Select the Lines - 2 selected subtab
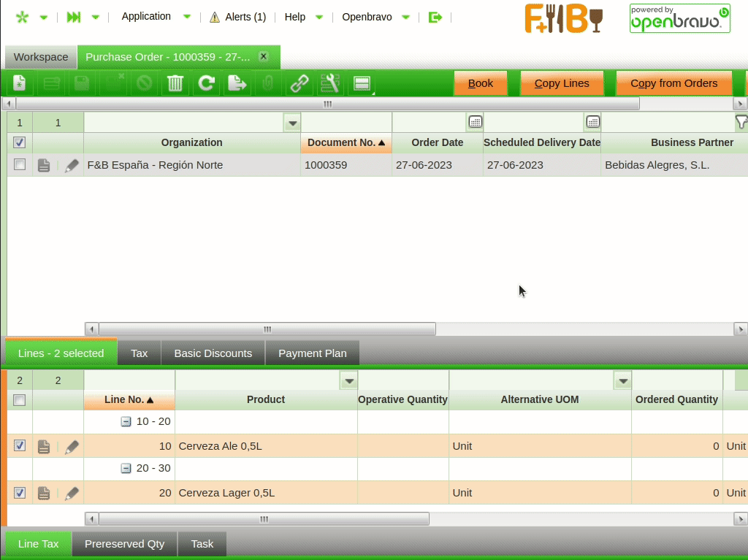This screenshot has height=560, width=748. coord(61,353)
